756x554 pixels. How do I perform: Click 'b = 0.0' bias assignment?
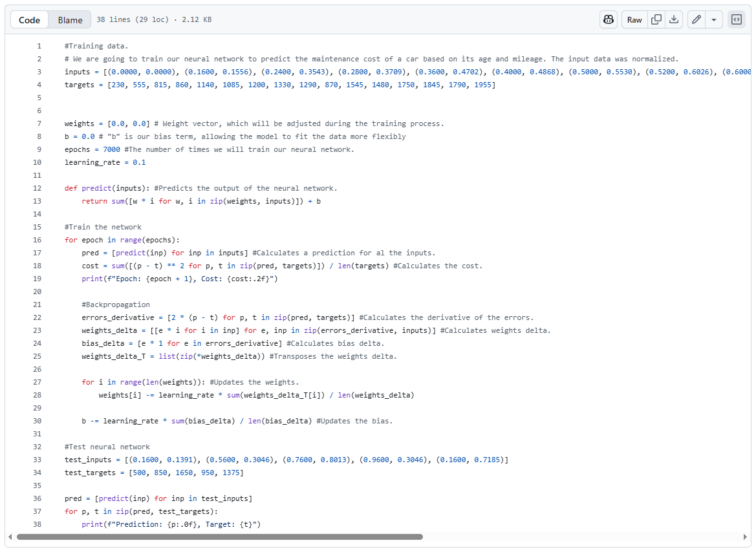click(x=80, y=136)
